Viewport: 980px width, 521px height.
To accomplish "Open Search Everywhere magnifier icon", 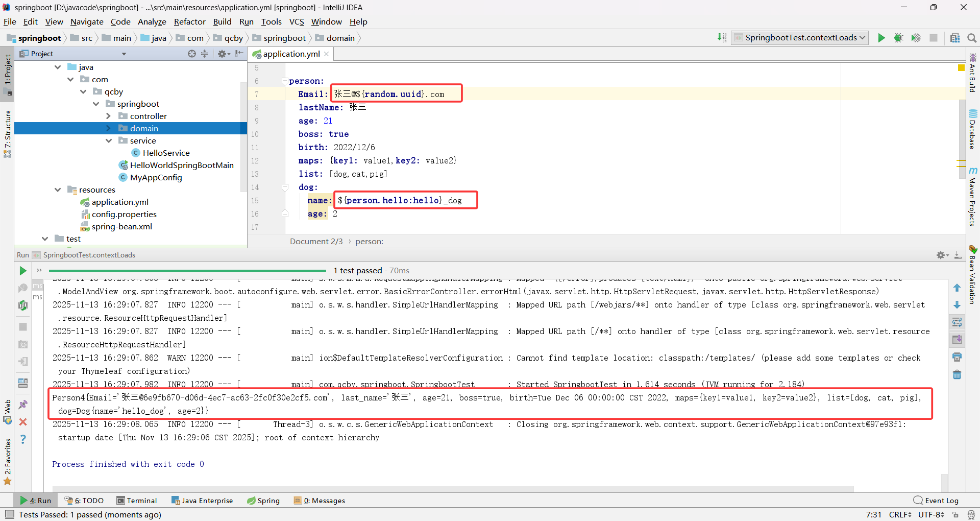I will [972, 38].
